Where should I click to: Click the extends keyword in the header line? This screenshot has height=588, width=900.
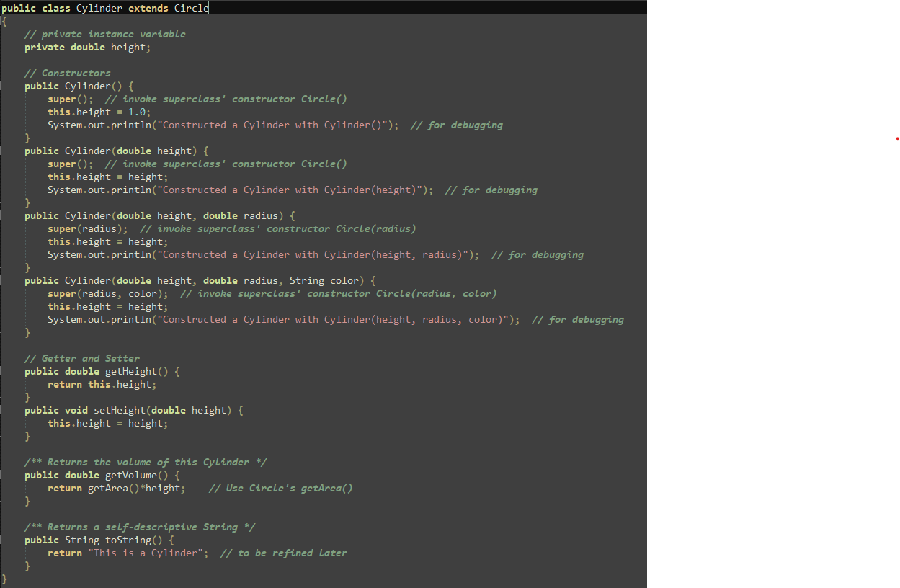point(148,8)
